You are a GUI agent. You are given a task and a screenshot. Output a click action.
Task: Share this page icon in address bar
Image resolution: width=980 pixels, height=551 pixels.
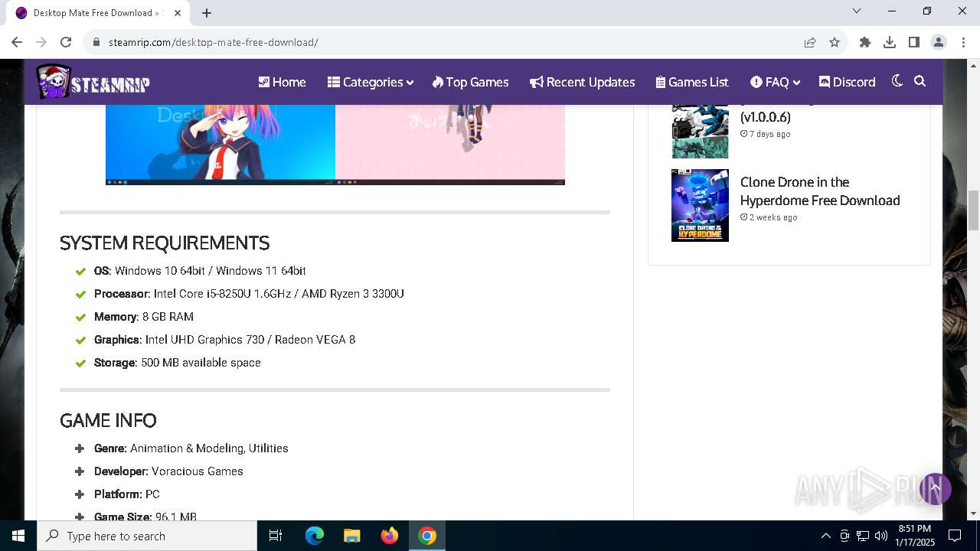coord(810,42)
